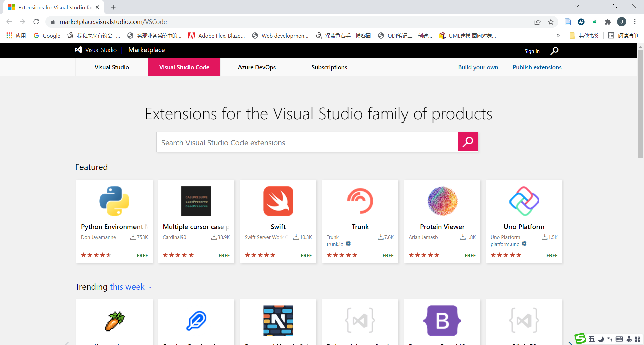Click the Visual Studio logo icon
Image resolution: width=644 pixels, height=345 pixels.
pos(78,50)
